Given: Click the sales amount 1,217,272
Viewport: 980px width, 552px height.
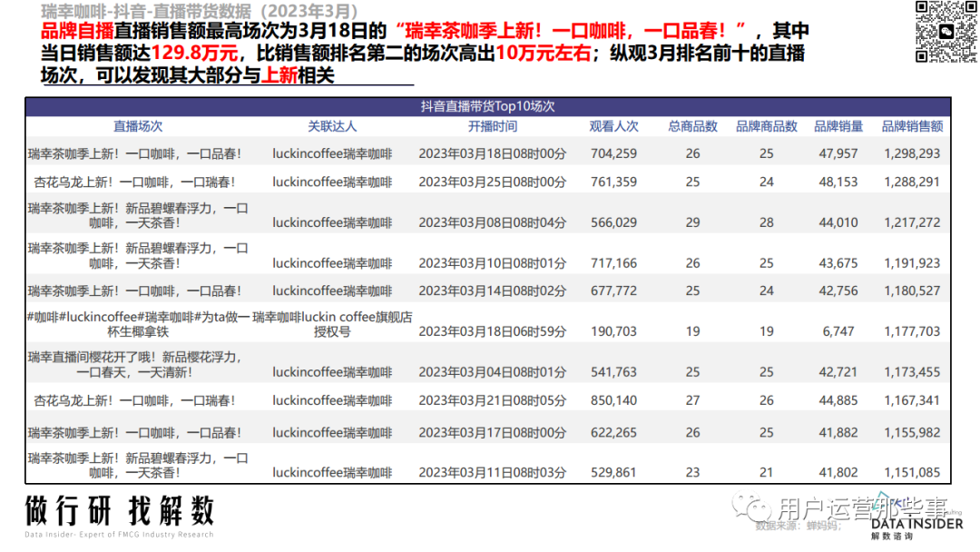Looking at the screenshot, I should (x=912, y=222).
